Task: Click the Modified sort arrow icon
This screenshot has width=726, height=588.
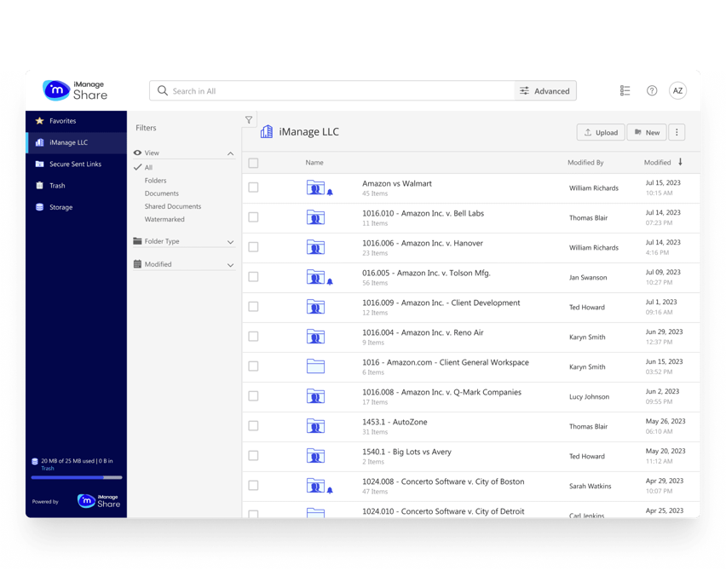Action: [680, 162]
